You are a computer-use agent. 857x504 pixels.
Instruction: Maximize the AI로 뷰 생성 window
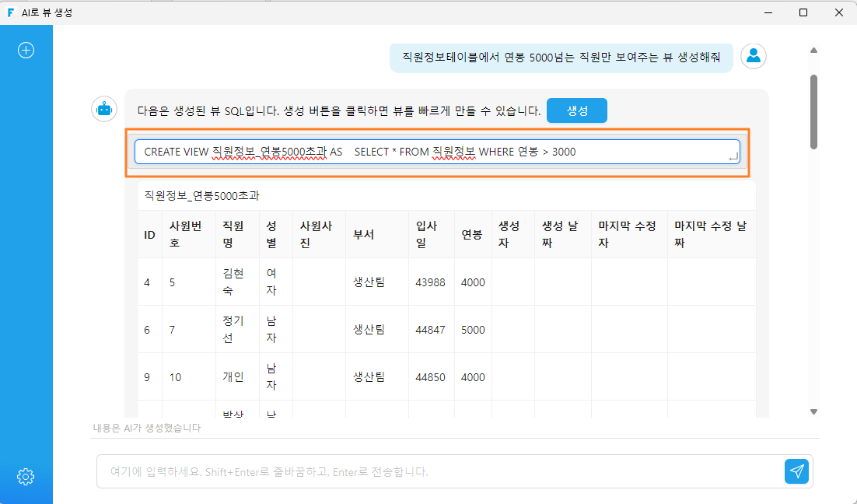tap(803, 12)
